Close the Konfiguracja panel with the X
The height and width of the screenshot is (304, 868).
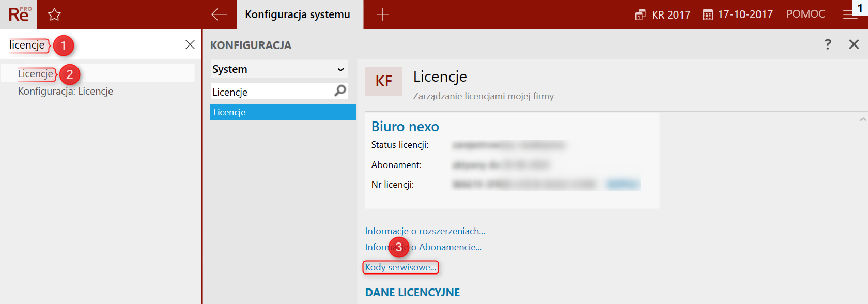pos(854,44)
